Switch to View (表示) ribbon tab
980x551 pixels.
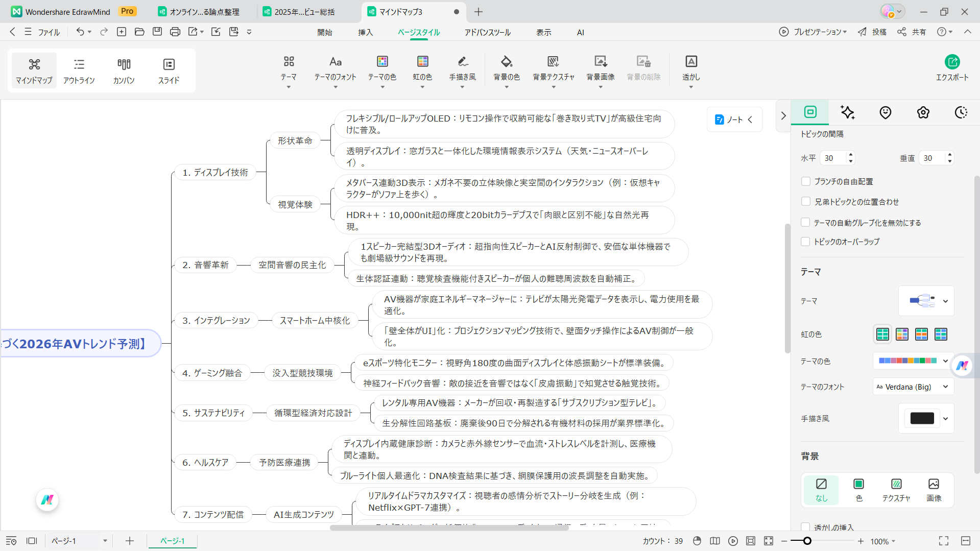pos(544,32)
